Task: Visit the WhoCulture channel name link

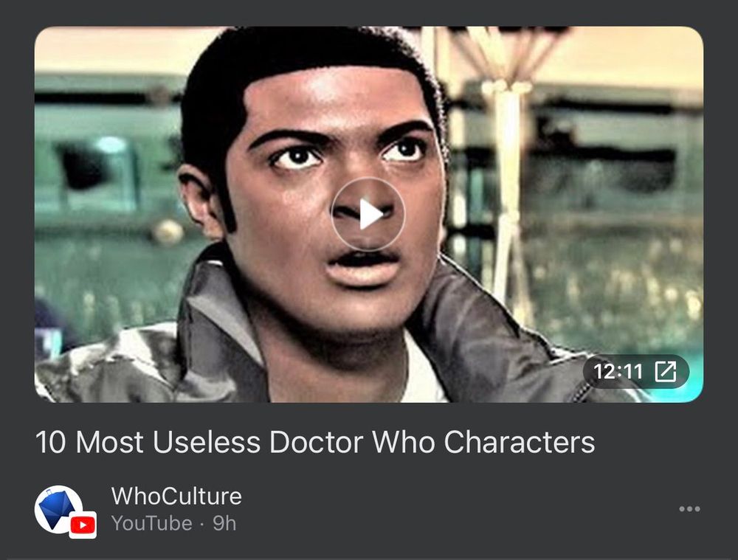Action: coord(176,496)
